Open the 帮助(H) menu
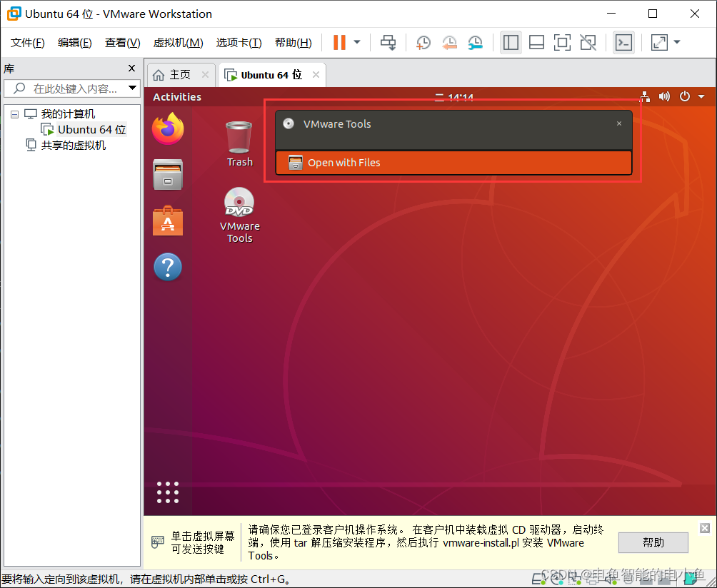The width and height of the screenshot is (717, 588). point(293,43)
